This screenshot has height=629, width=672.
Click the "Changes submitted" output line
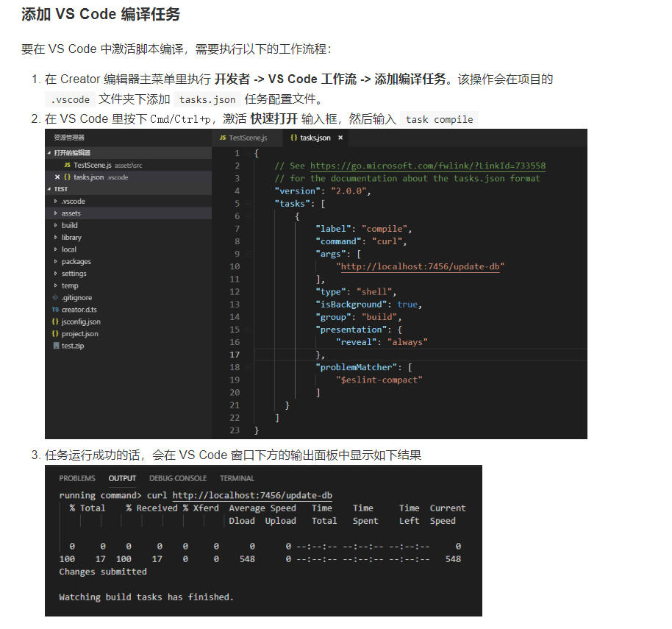tap(103, 572)
